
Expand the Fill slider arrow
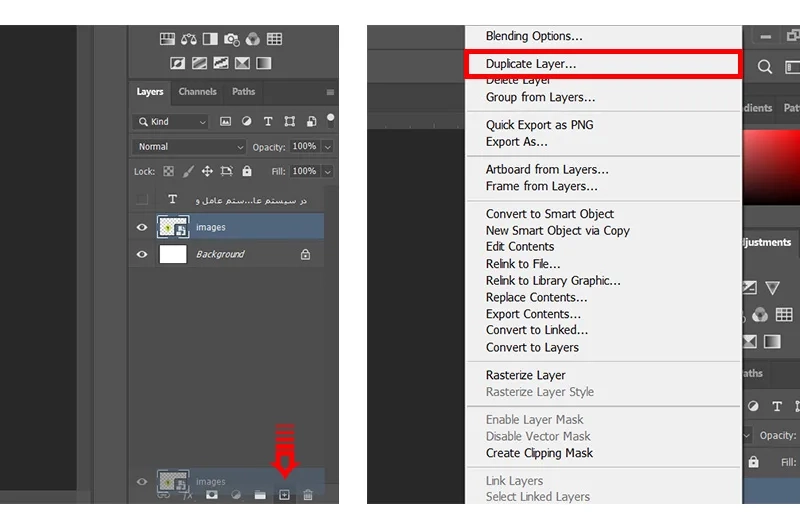tap(328, 171)
